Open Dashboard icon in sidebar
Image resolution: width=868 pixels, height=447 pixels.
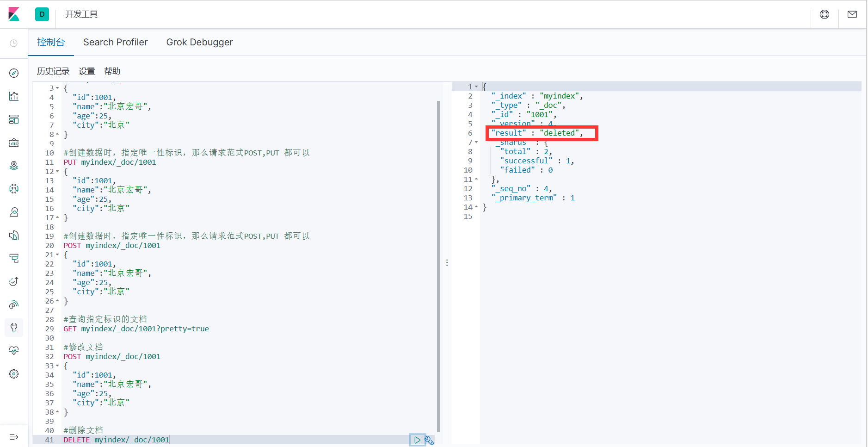(14, 119)
